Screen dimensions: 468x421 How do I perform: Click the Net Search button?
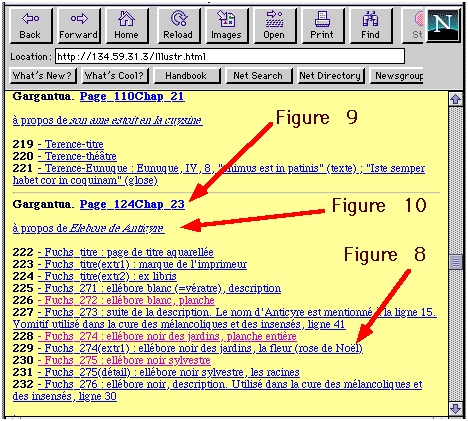point(259,76)
